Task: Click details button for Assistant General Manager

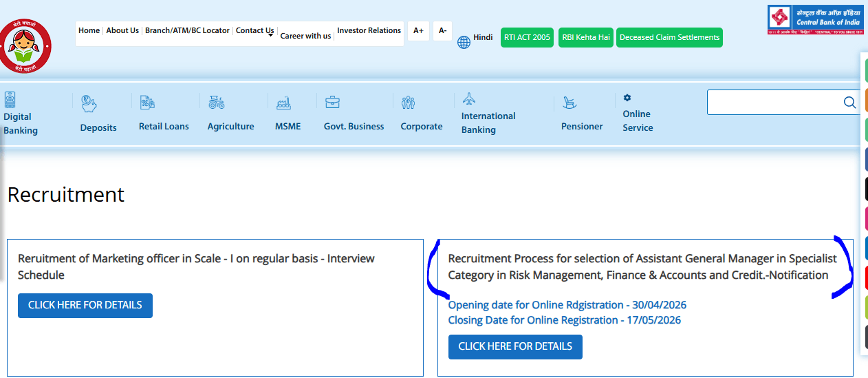Action: pyautogui.click(x=515, y=346)
